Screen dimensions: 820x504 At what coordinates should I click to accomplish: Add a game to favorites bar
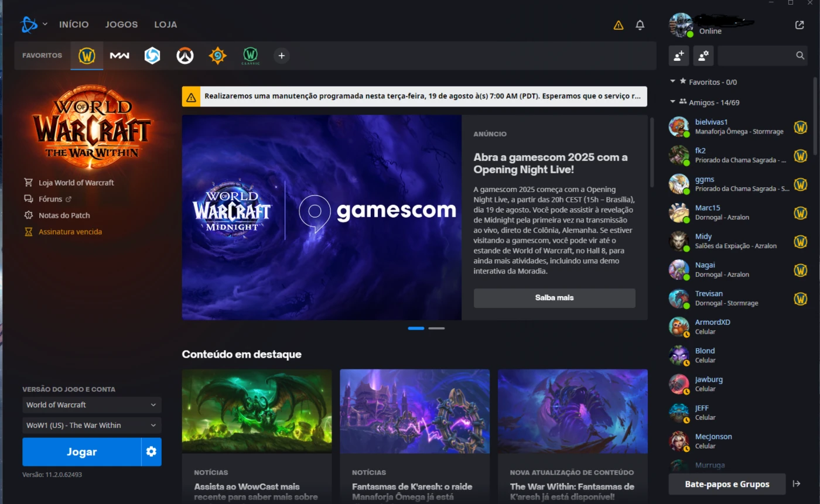click(282, 56)
